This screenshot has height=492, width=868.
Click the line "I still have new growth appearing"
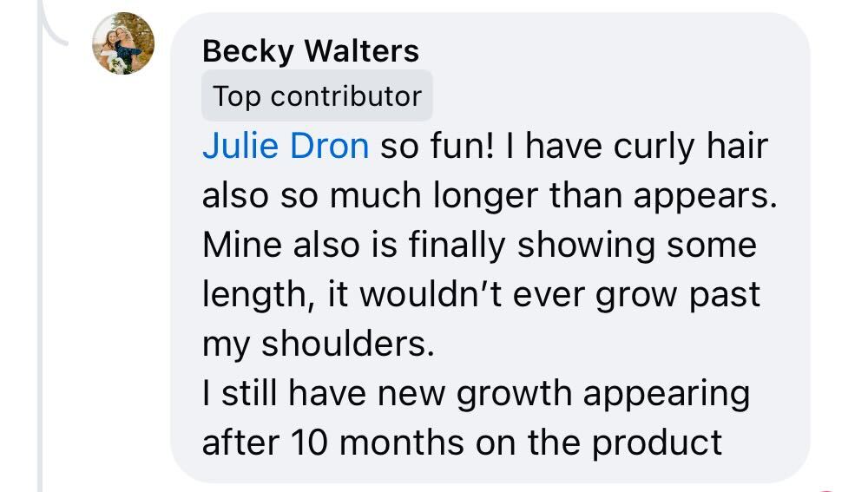pos(476,394)
